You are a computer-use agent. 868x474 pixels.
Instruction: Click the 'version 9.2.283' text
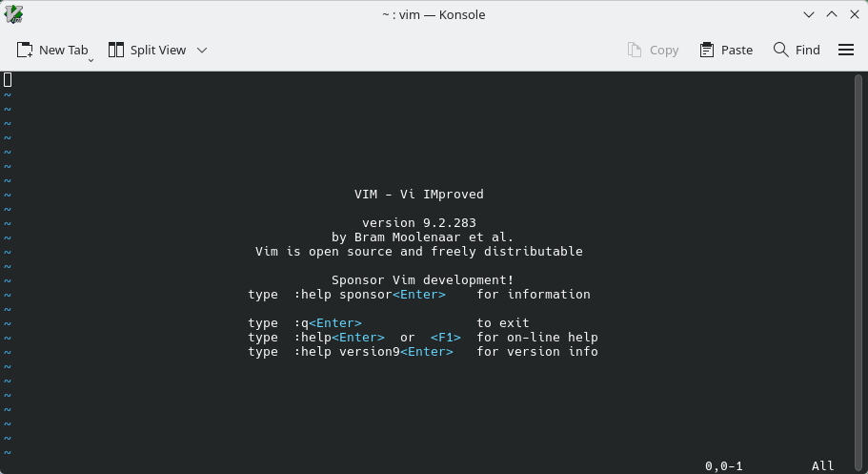click(x=419, y=223)
